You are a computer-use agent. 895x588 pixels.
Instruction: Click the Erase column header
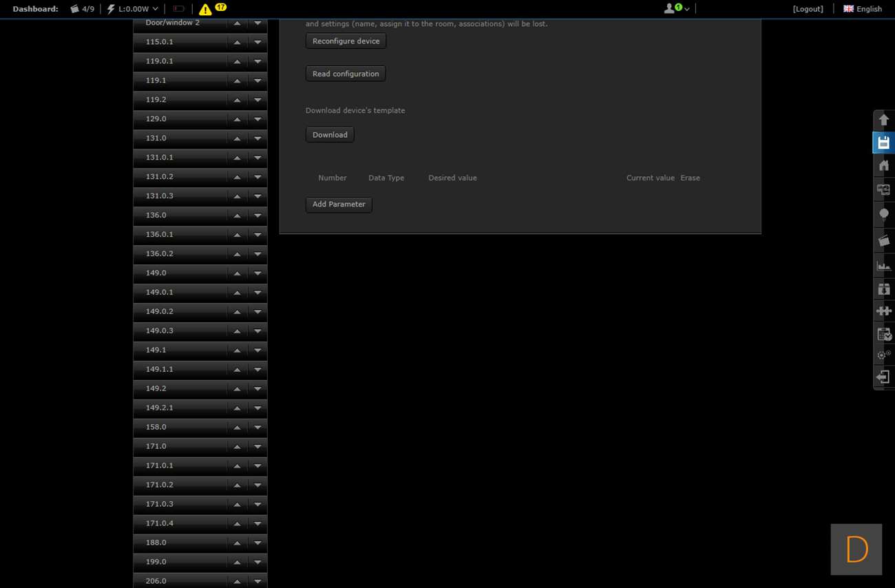pyautogui.click(x=690, y=178)
